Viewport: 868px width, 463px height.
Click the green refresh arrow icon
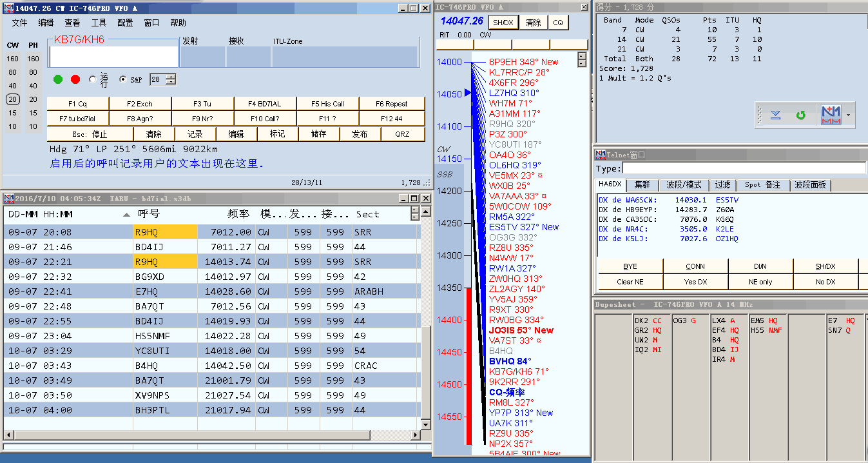(800, 115)
